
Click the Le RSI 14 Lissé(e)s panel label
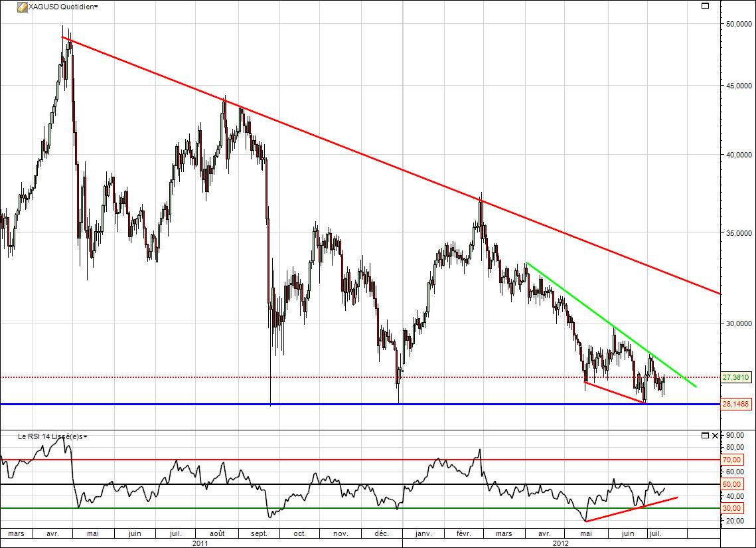tap(50, 437)
